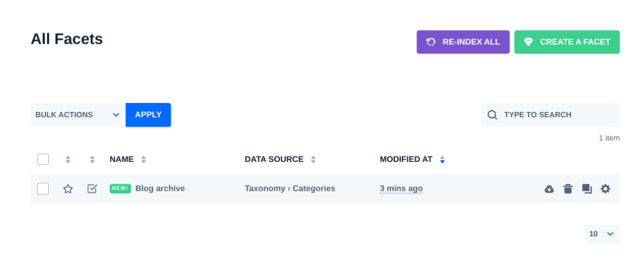
Task: Click the search magnifier icon
Action: (x=492, y=115)
